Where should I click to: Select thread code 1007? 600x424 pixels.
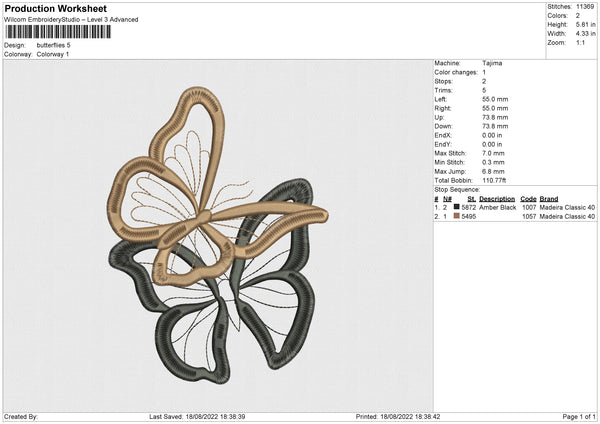[529, 207]
